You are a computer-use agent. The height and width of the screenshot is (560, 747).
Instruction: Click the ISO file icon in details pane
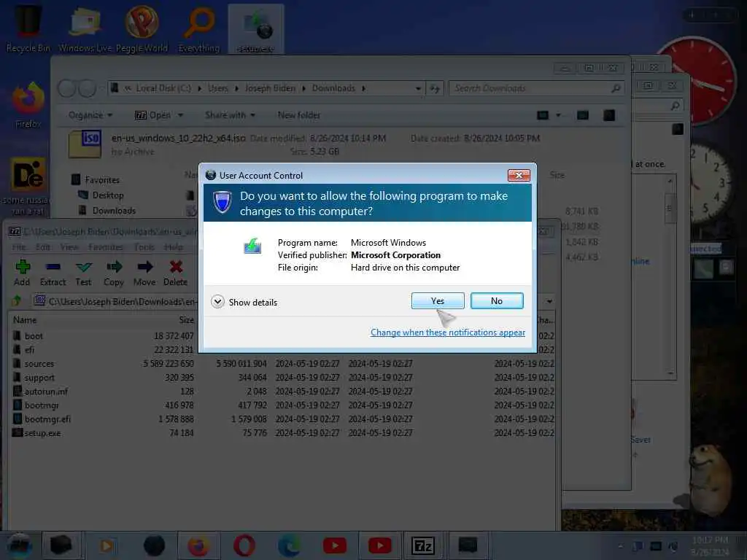coord(85,144)
